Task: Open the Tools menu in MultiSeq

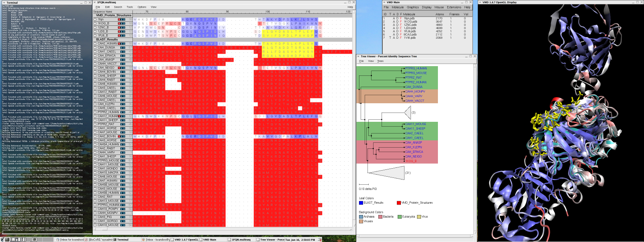Action: click(x=130, y=7)
